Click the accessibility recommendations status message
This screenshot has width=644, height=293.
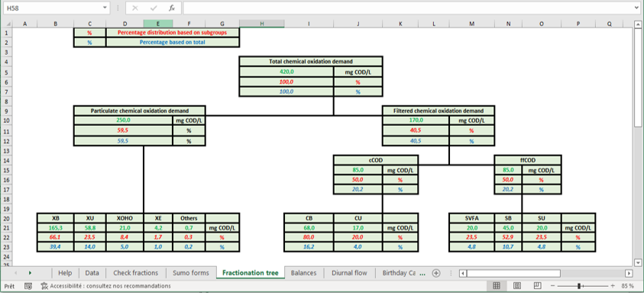coord(106,285)
